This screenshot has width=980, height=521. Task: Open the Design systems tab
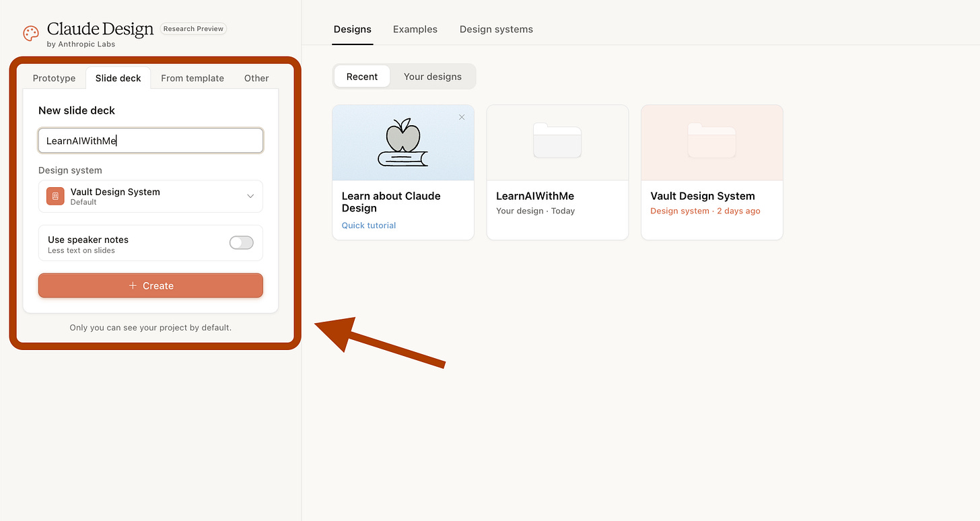[x=496, y=30]
